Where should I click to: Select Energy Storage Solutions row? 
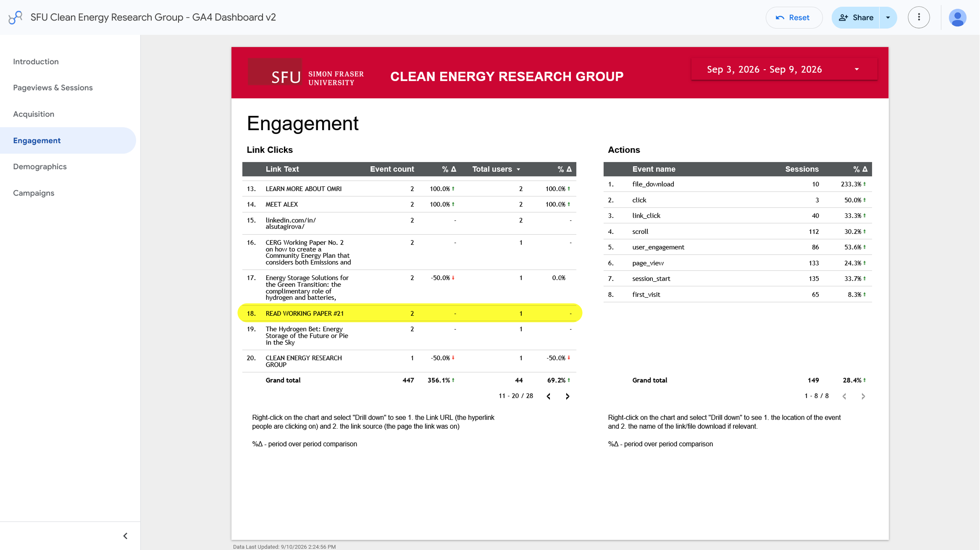(x=409, y=288)
